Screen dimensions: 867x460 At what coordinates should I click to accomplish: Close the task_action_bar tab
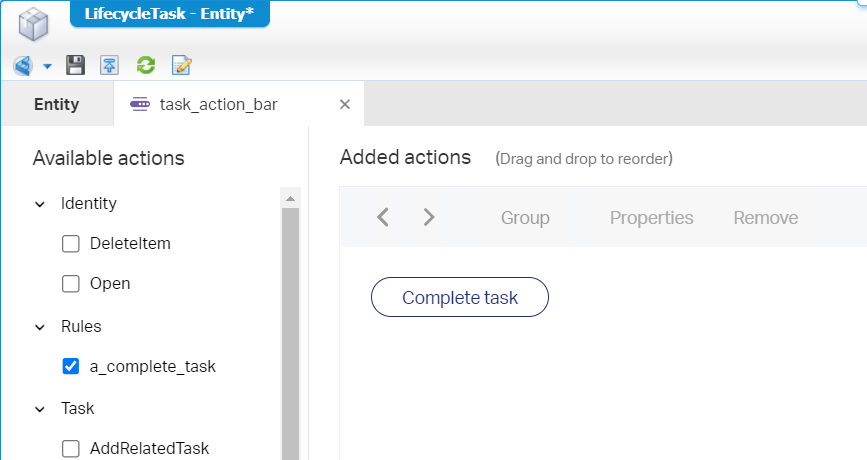click(x=345, y=104)
